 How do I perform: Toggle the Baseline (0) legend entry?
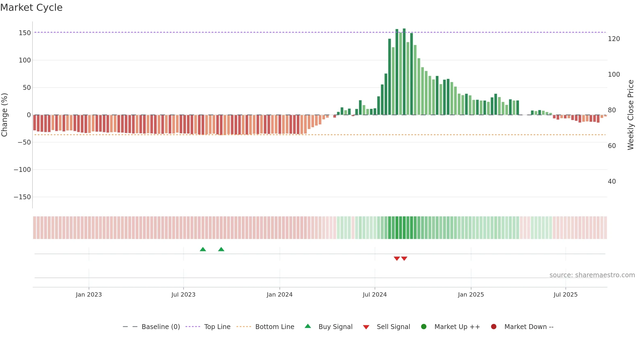point(151,327)
